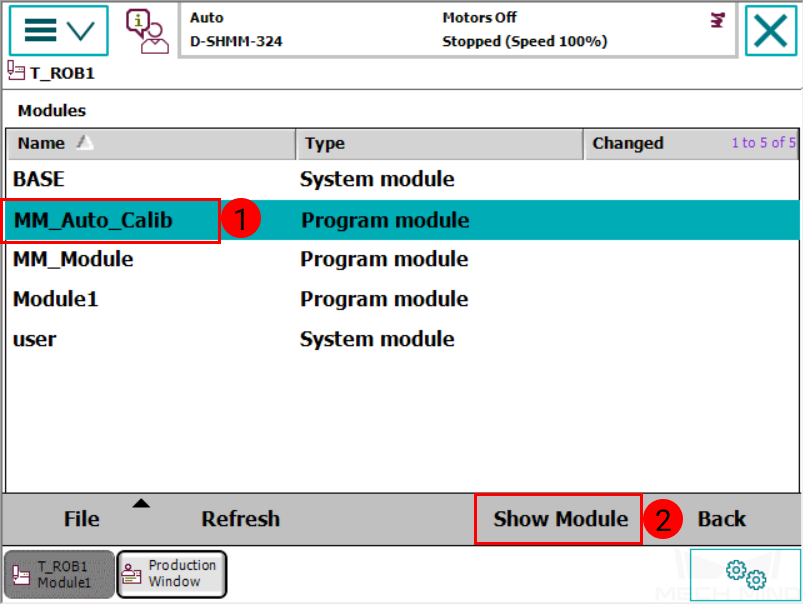Click the Program module cell for MM_Auto_Calib

385,220
